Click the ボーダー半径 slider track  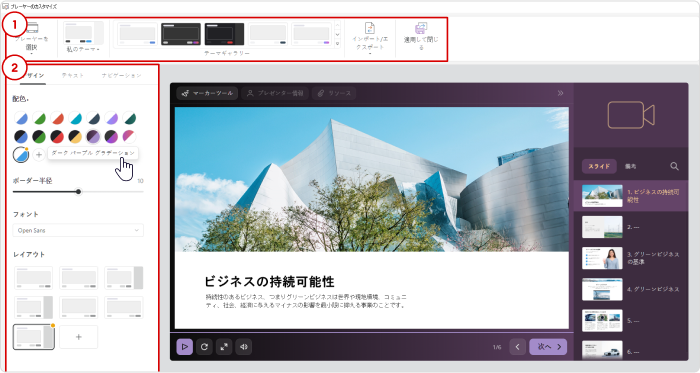pyautogui.click(x=78, y=192)
